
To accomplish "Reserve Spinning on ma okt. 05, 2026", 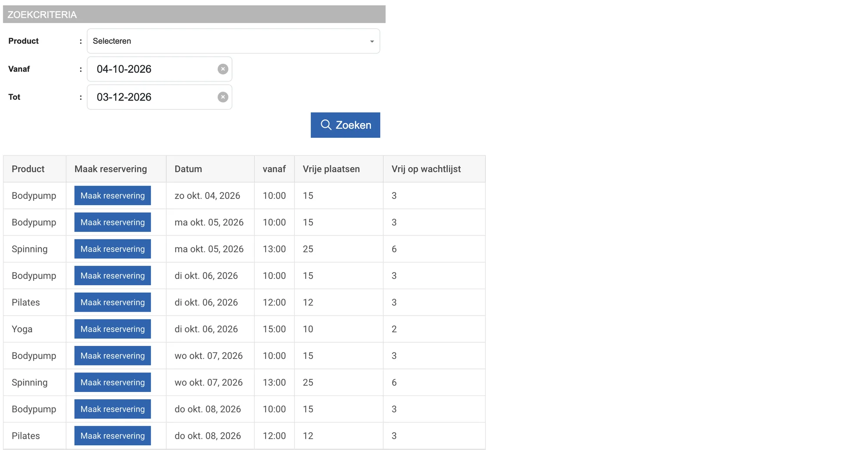I will tap(113, 249).
